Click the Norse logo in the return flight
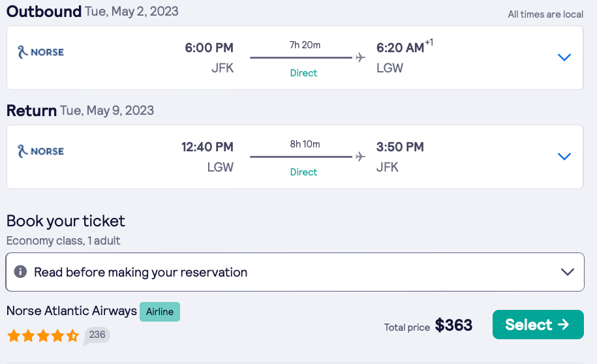597x364 pixels. click(x=40, y=151)
